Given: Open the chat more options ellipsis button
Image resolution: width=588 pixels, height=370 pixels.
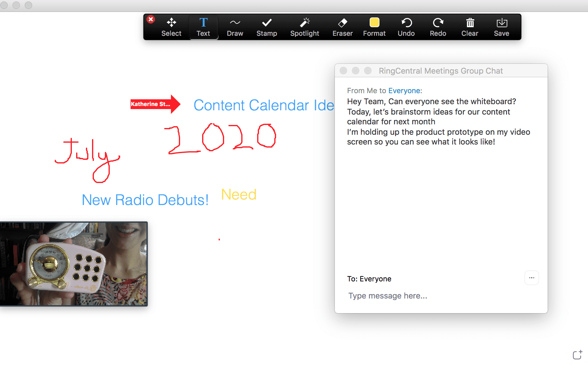Looking at the screenshot, I should click(x=531, y=278).
